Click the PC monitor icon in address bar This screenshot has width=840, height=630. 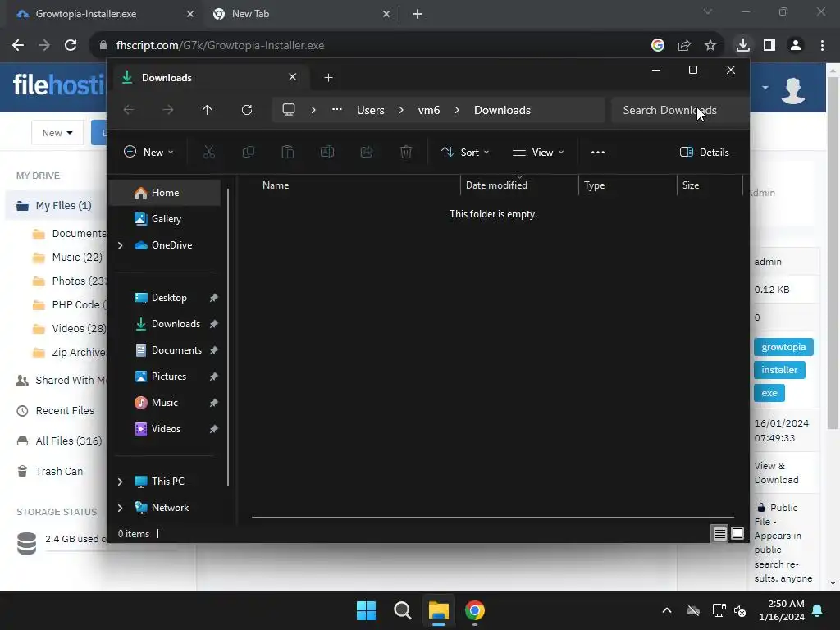(x=289, y=110)
